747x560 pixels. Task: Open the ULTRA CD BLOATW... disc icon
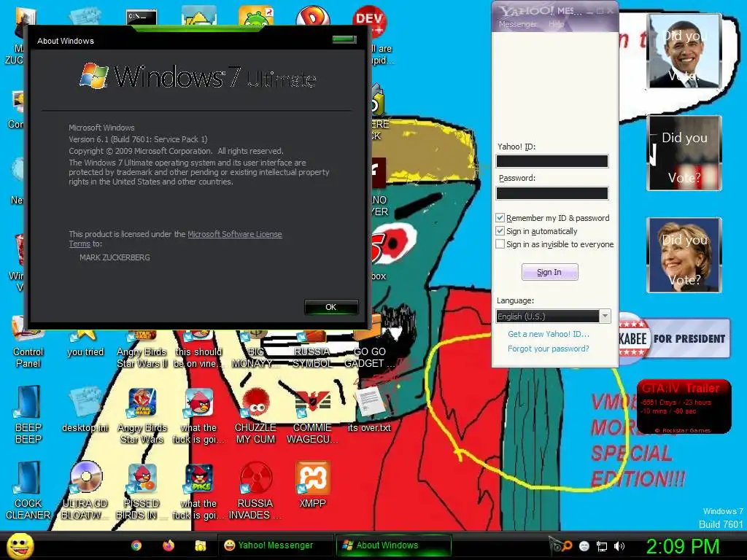pos(85,491)
